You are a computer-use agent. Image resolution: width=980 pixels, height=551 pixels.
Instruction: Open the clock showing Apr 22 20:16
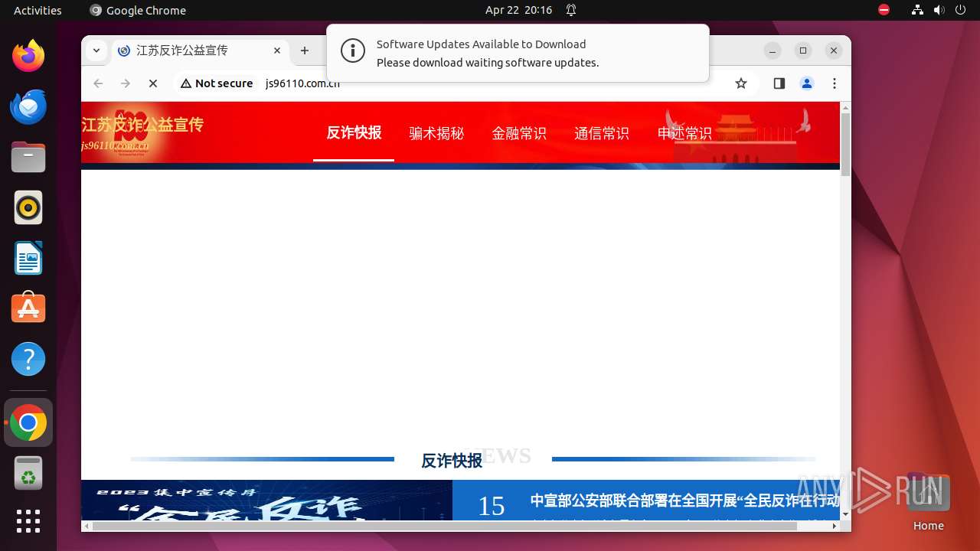(518, 10)
